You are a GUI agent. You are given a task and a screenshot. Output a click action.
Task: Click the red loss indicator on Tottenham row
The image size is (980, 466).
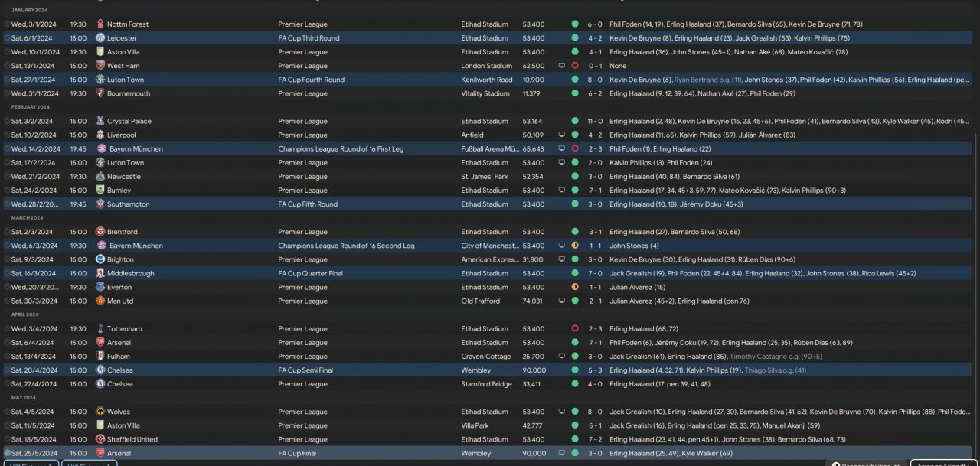[x=575, y=329]
